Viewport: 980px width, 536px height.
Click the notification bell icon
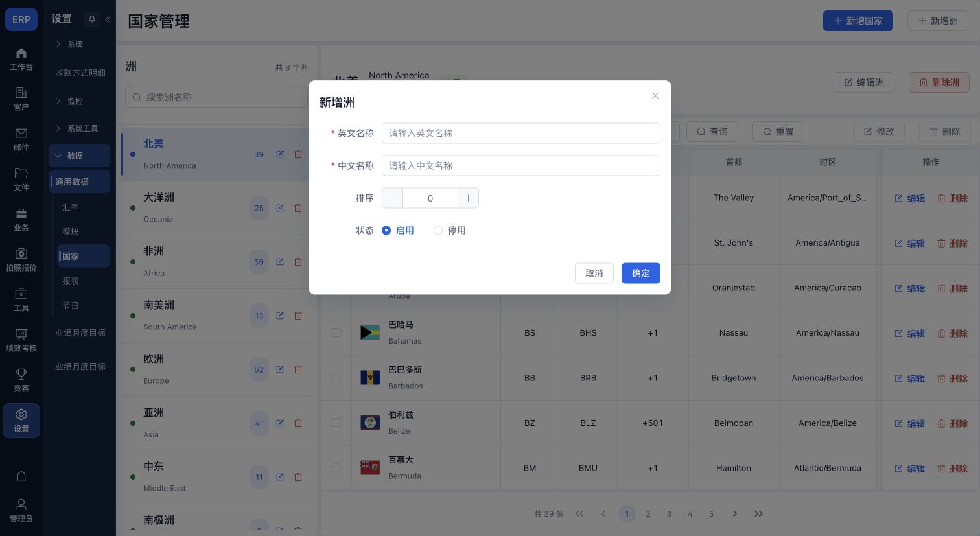coord(21,476)
